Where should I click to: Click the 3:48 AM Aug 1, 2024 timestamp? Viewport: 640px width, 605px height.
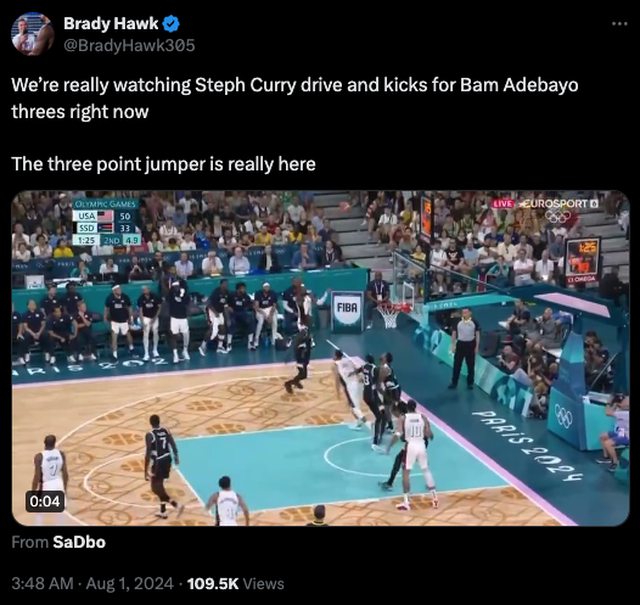click(93, 583)
